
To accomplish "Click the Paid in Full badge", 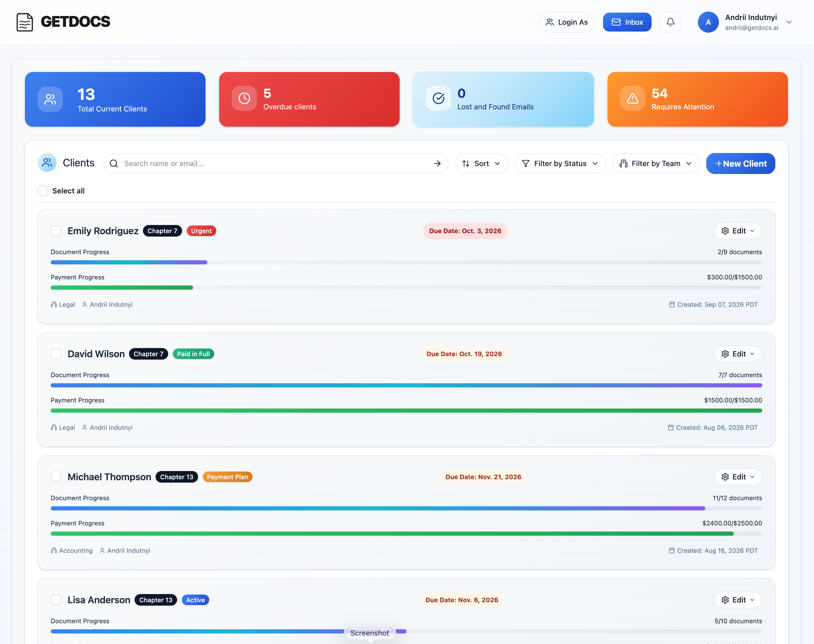I will coord(193,354).
